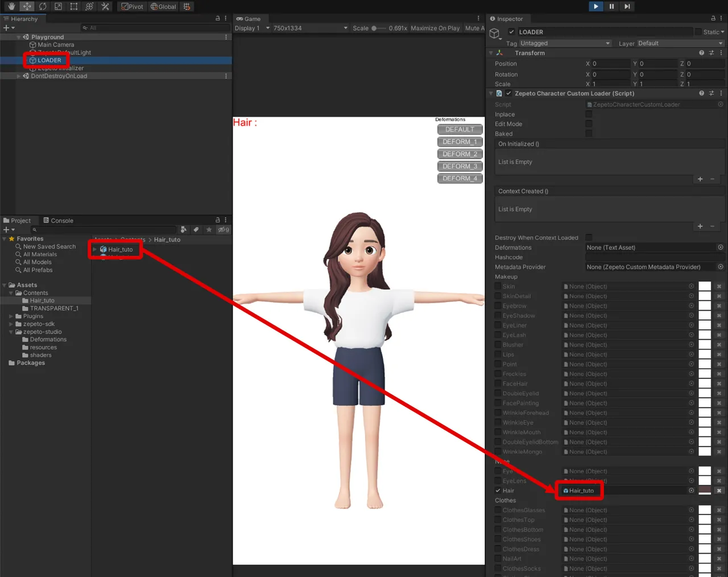
Task: Click the DEFORM_2 button in Game view
Action: (x=460, y=154)
